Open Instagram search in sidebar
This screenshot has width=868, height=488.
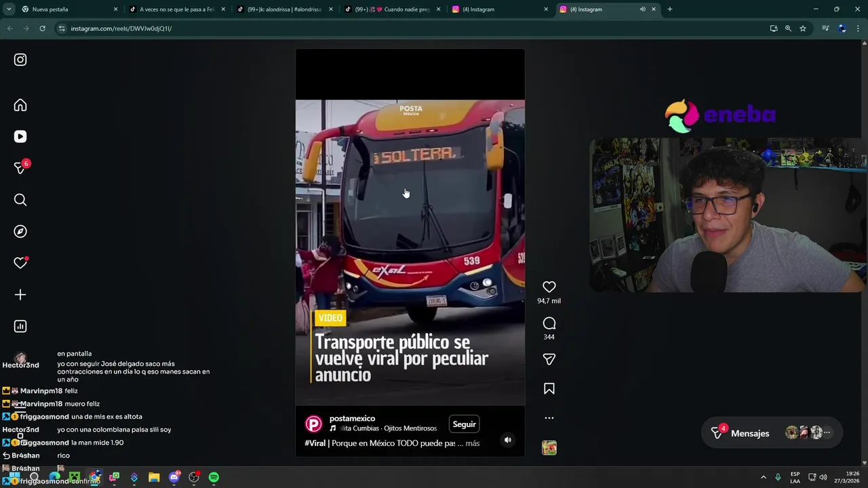click(20, 200)
